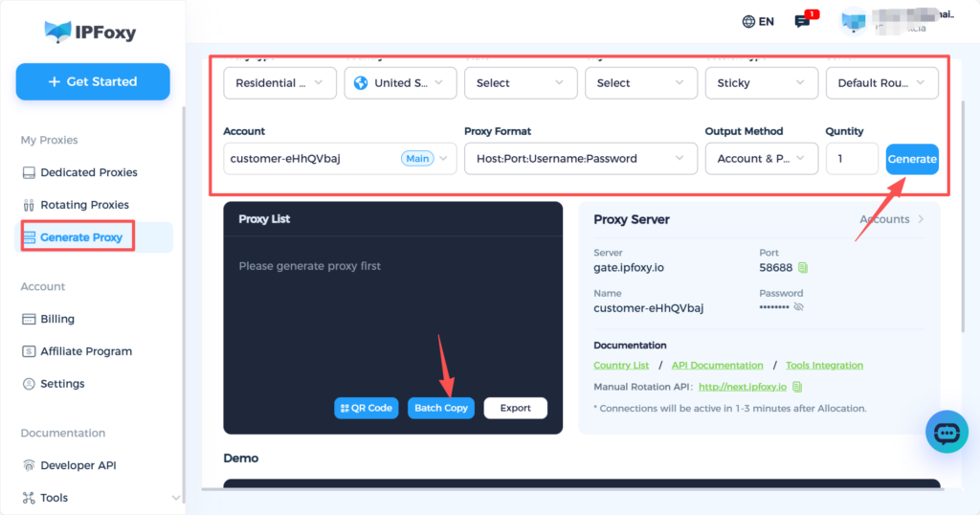Expand the Sticky session type dropdown
This screenshot has width=980, height=515.
(x=761, y=83)
